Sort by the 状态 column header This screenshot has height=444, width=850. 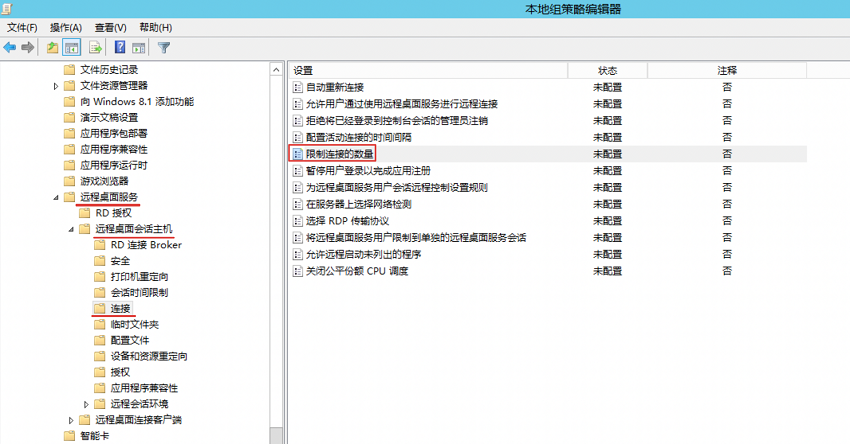pyautogui.click(x=607, y=70)
